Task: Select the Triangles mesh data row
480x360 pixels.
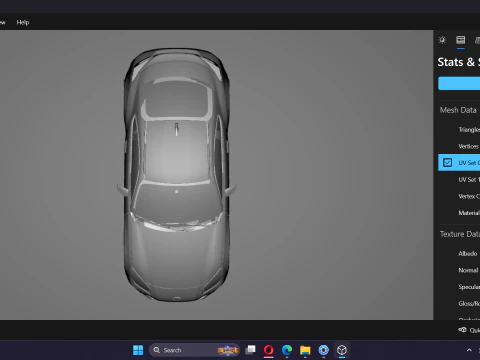Action: click(459, 130)
